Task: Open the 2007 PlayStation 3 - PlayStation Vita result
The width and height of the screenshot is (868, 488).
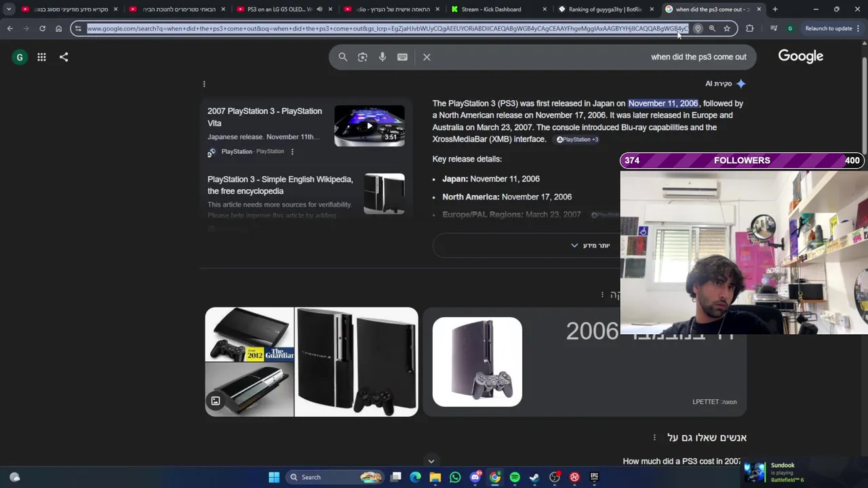Action: point(264,117)
